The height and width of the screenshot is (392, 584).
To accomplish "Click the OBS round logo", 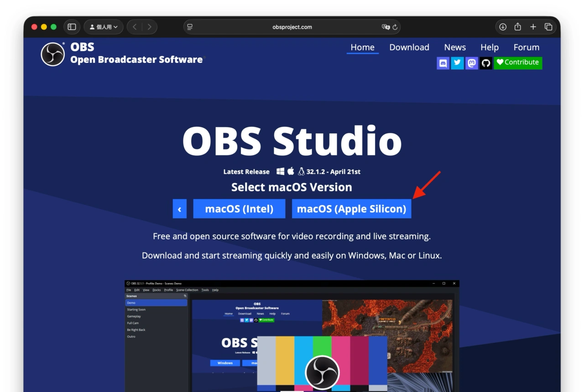I will point(53,54).
